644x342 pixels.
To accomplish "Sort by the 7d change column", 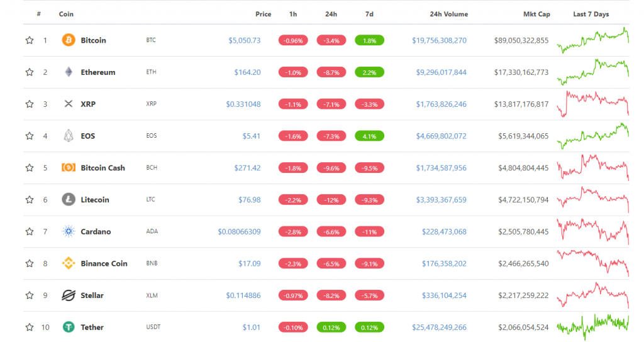I will click(x=369, y=14).
